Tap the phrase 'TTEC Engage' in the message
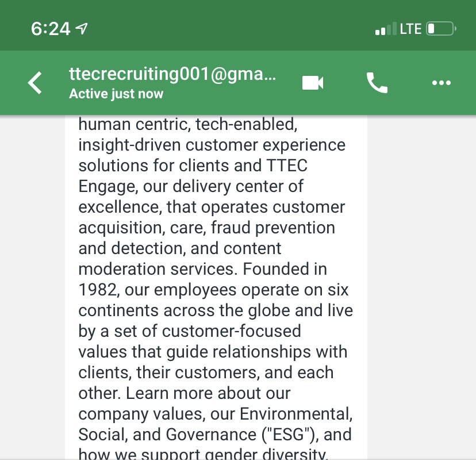Viewport: 476px width, 465px height. [193, 176]
